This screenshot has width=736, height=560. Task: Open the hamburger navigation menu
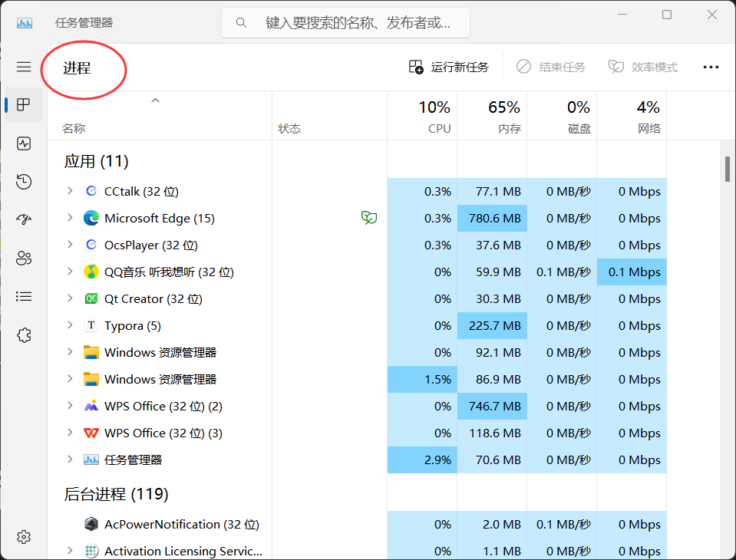click(x=24, y=67)
